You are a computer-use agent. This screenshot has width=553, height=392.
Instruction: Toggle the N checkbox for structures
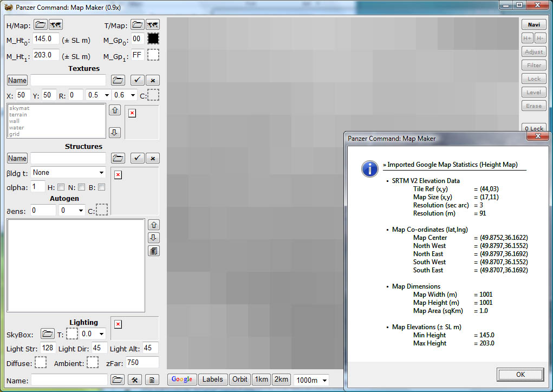[x=81, y=187]
